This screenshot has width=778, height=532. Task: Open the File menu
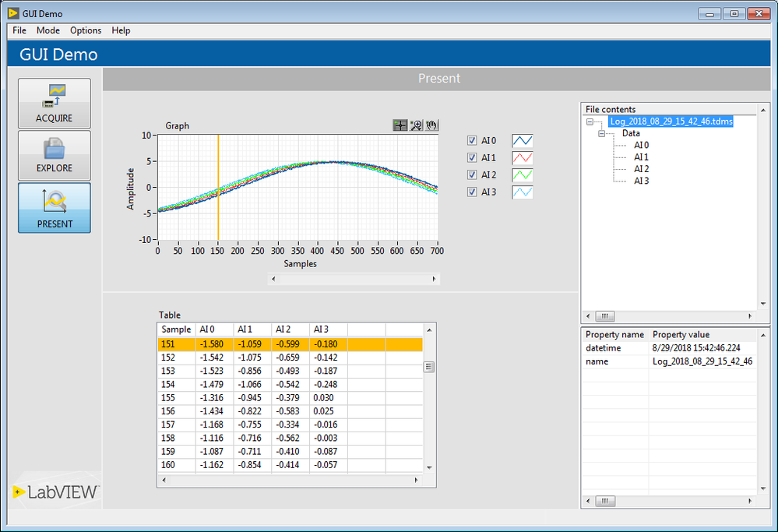pos(19,30)
